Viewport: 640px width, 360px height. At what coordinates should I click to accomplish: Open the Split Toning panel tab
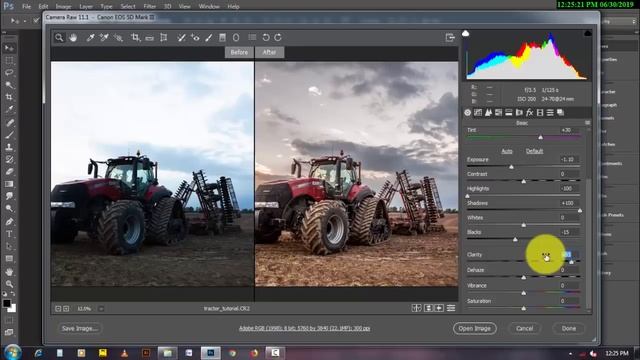pyautogui.click(x=509, y=113)
